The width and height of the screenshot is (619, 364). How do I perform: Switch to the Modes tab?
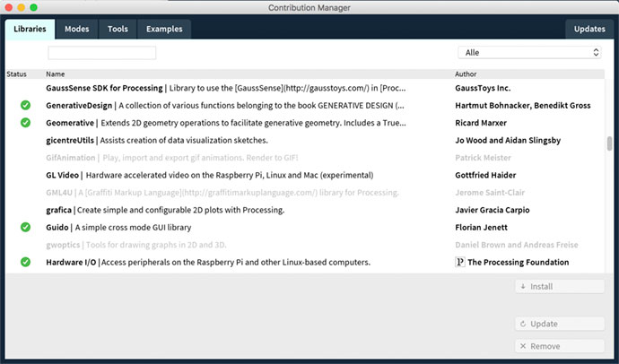(76, 29)
